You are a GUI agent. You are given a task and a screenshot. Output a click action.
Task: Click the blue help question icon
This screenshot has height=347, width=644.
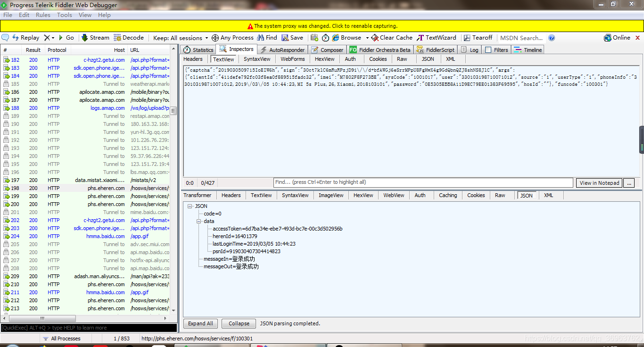tap(552, 38)
